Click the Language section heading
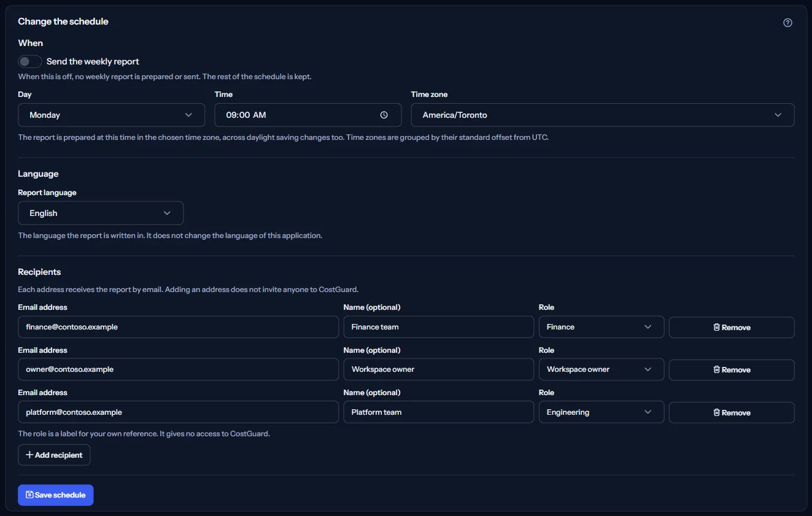812x516 pixels. tap(38, 174)
